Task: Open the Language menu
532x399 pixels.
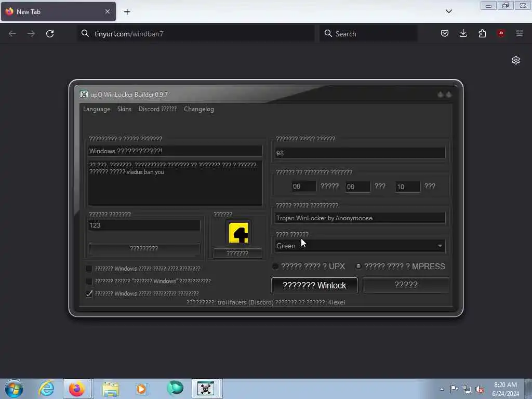Action: [97, 109]
